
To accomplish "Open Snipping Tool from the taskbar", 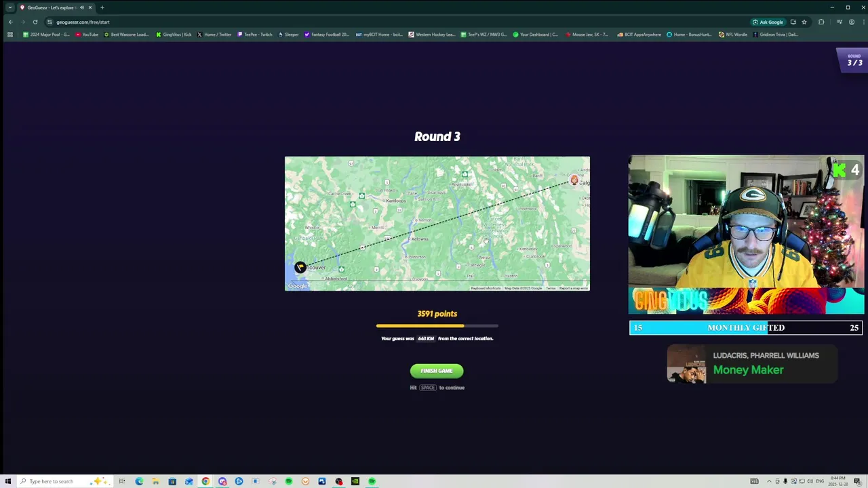I will [272, 481].
